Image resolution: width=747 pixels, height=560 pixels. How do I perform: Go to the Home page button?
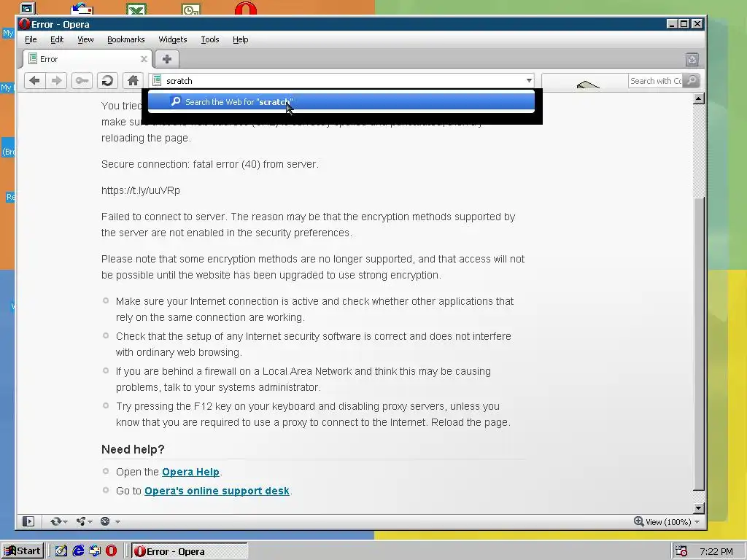tap(133, 80)
